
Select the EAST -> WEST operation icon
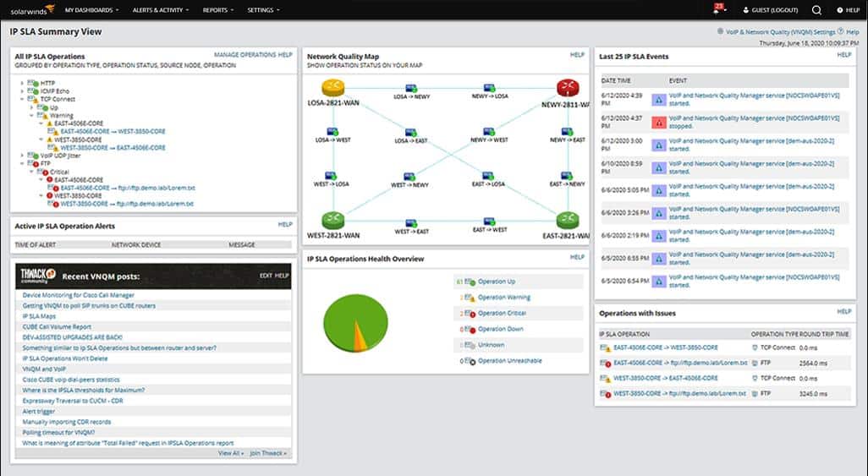coord(489,222)
